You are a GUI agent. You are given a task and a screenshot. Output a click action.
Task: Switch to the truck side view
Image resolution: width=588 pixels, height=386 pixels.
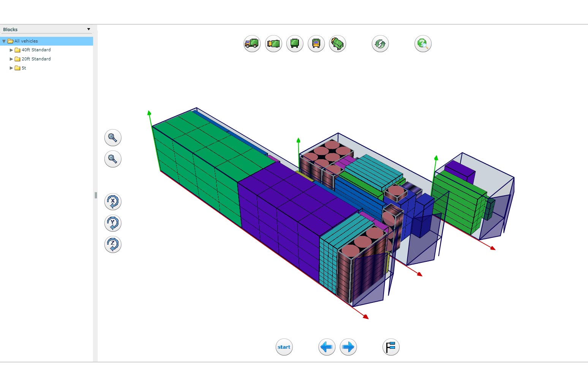[x=252, y=44]
